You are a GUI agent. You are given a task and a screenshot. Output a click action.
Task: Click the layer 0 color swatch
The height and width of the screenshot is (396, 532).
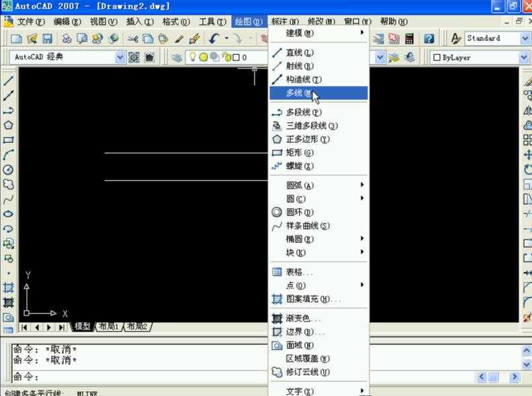(x=236, y=57)
